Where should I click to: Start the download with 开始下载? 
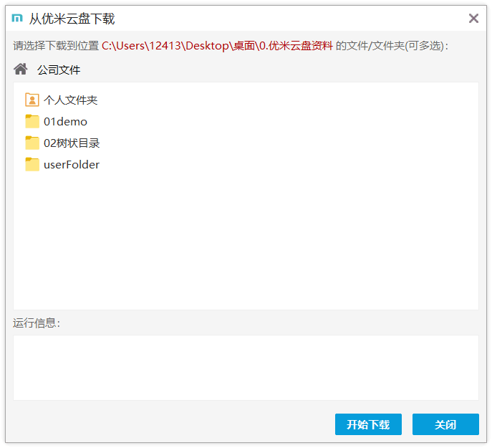tap(368, 424)
